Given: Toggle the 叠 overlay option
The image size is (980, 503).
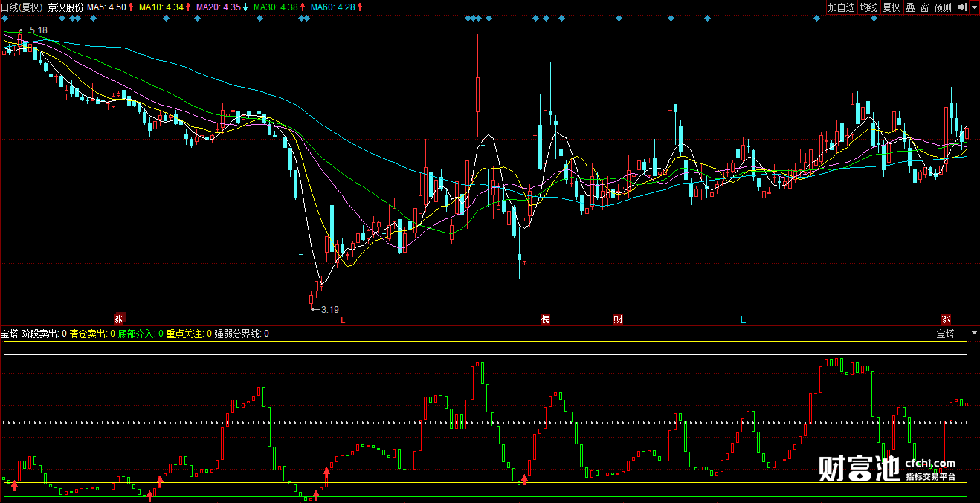Looking at the screenshot, I should pos(910,7).
